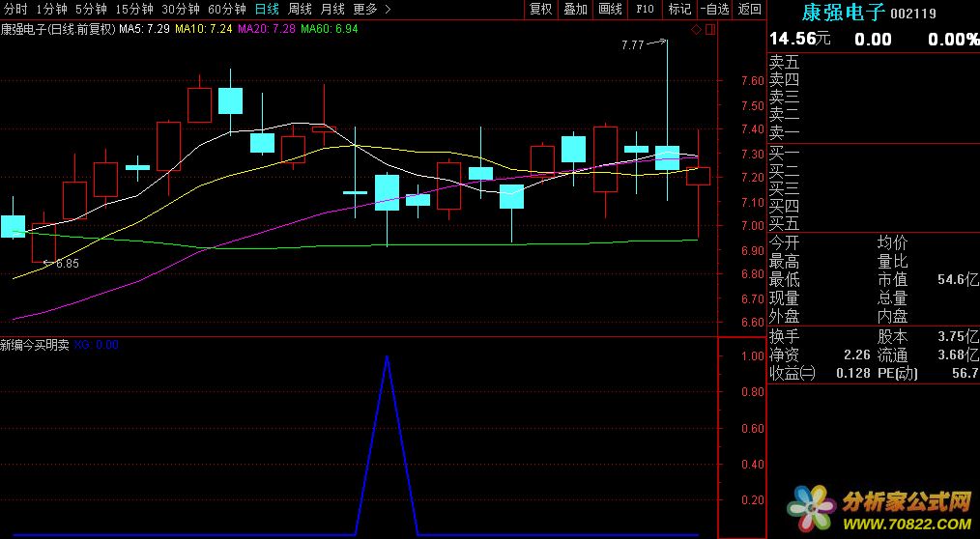Switch to the 分时 intraday chart tab
This screenshot has width=980, height=539.
coord(16,9)
